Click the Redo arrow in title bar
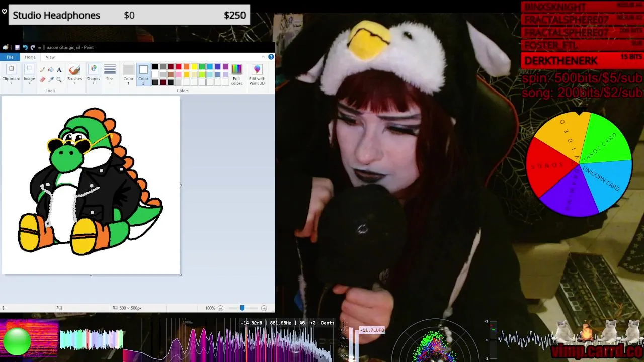Viewport: 644px width, 362px height. pos(33,47)
